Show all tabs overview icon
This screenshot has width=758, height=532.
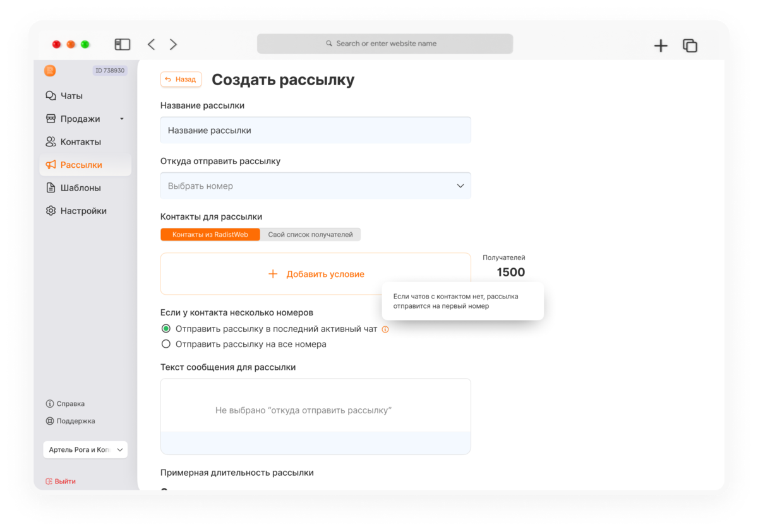tap(690, 45)
